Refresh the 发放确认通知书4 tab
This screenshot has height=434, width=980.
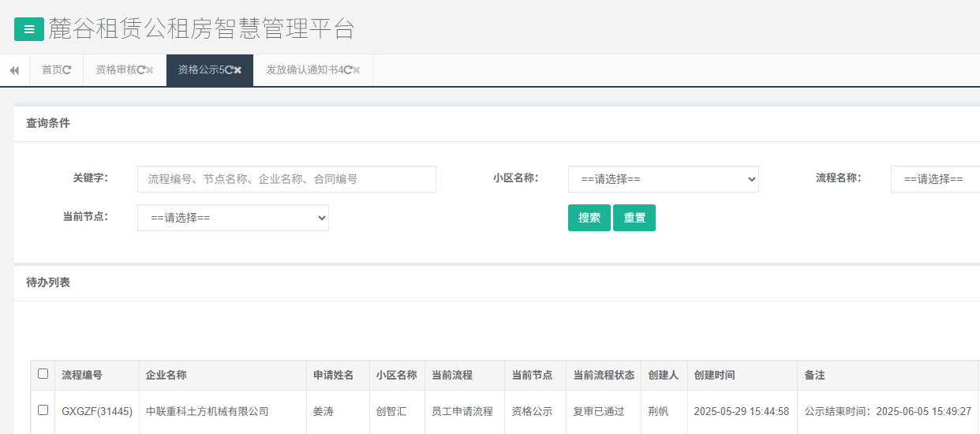[348, 70]
